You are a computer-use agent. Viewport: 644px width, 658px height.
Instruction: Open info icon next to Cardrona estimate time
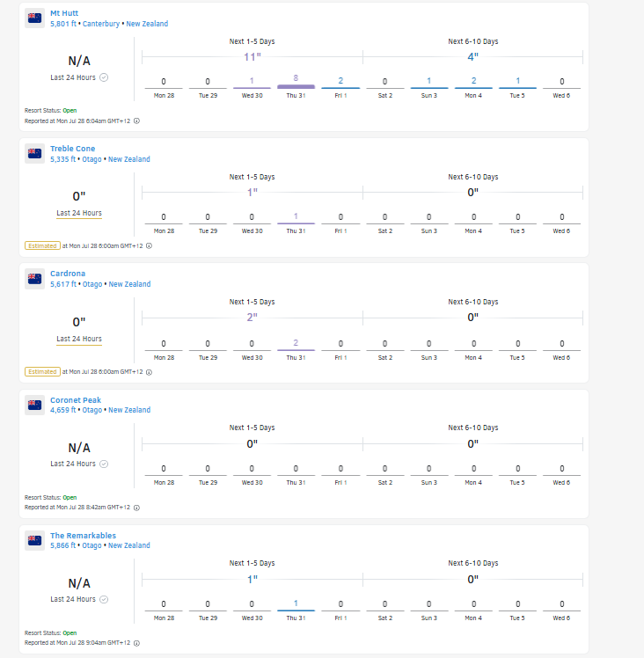pyautogui.click(x=149, y=372)
